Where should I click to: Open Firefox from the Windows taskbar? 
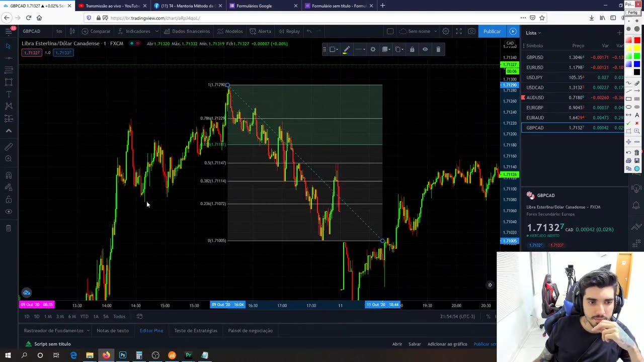pyautogui.click(x=106, y=355)
